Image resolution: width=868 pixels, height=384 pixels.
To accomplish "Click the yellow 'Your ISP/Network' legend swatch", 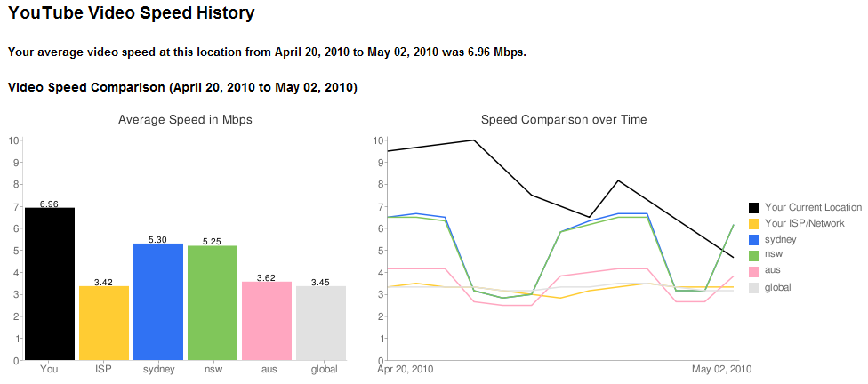I will coord(755,224).
